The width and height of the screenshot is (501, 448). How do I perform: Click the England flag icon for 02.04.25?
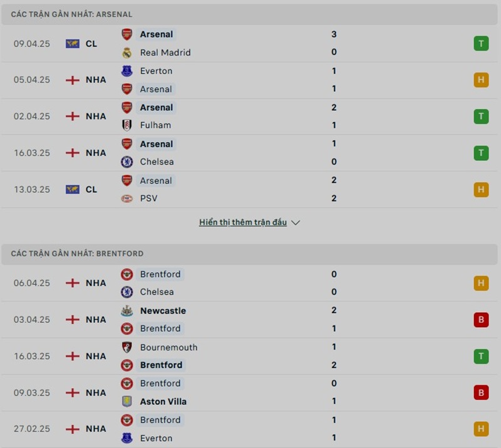click(72, 116)
